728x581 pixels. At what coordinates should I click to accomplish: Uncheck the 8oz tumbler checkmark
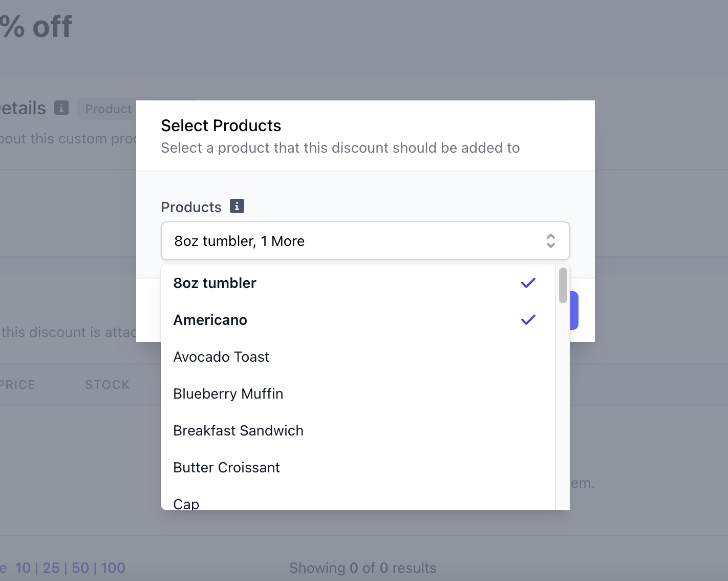[x=528, y=283]
